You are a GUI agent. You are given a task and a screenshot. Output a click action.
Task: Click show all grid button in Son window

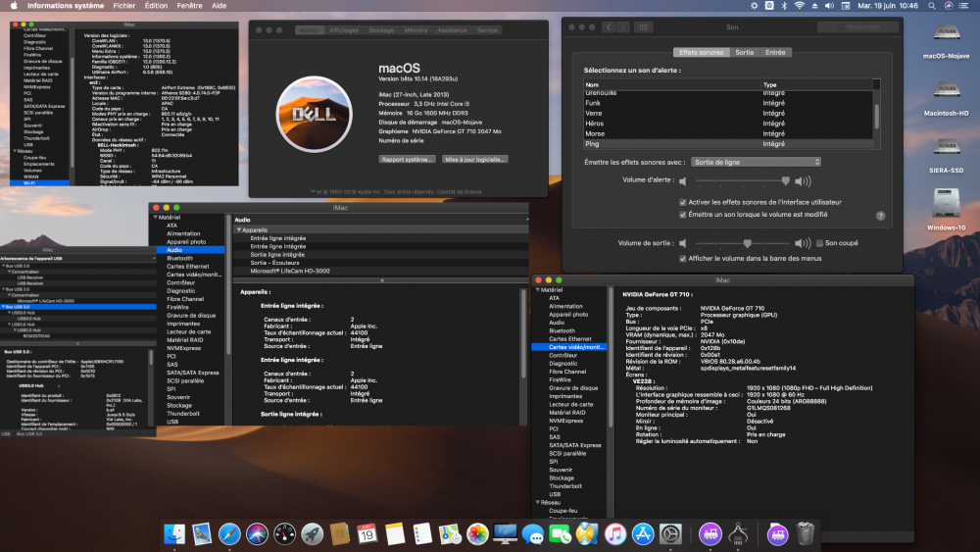tap(643, 26)
